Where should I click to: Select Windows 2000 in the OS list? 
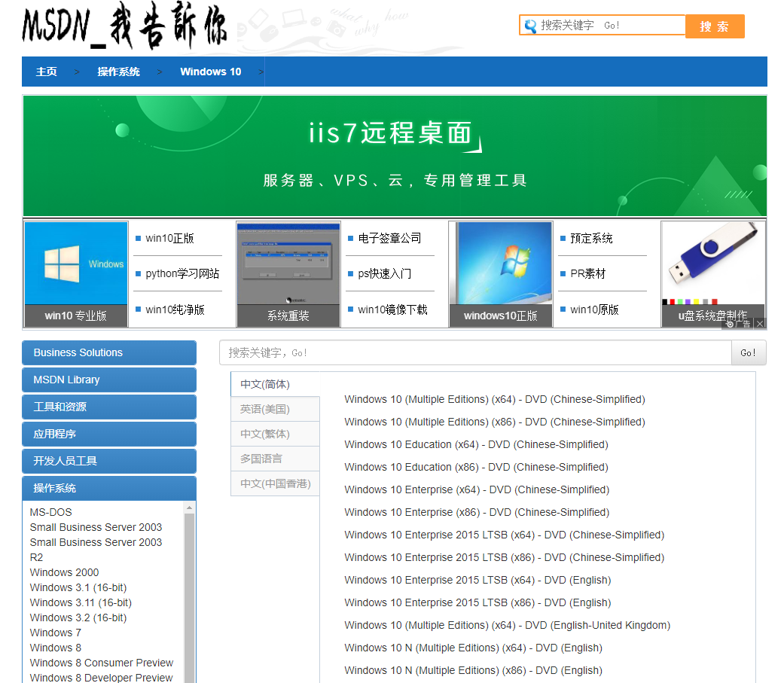tap(65, 572)
